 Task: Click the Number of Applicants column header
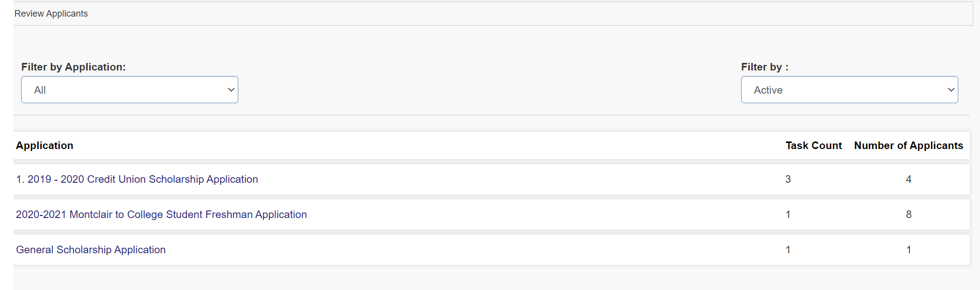tap(908, 146)
